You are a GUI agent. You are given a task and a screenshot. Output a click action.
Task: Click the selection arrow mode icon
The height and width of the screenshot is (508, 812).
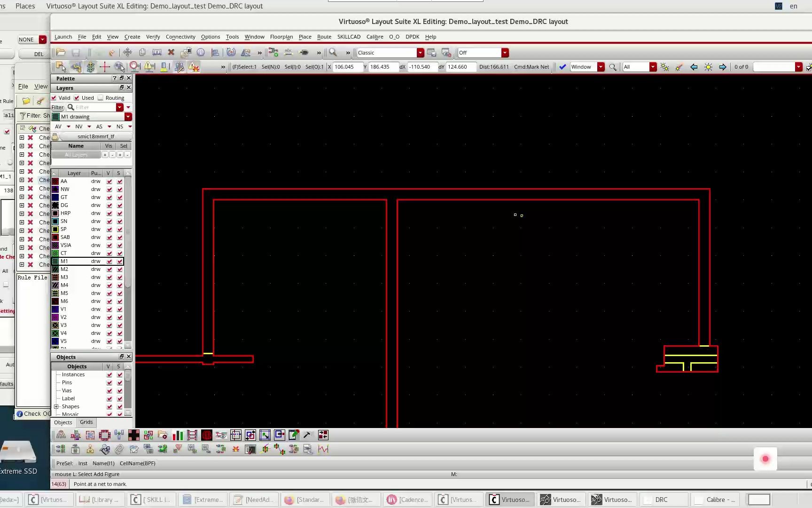(61, 67)
